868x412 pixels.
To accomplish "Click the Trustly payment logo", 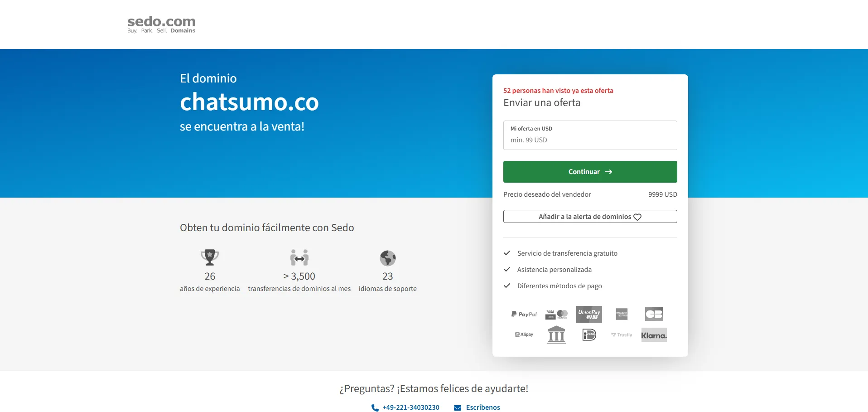I will point(622,335).
